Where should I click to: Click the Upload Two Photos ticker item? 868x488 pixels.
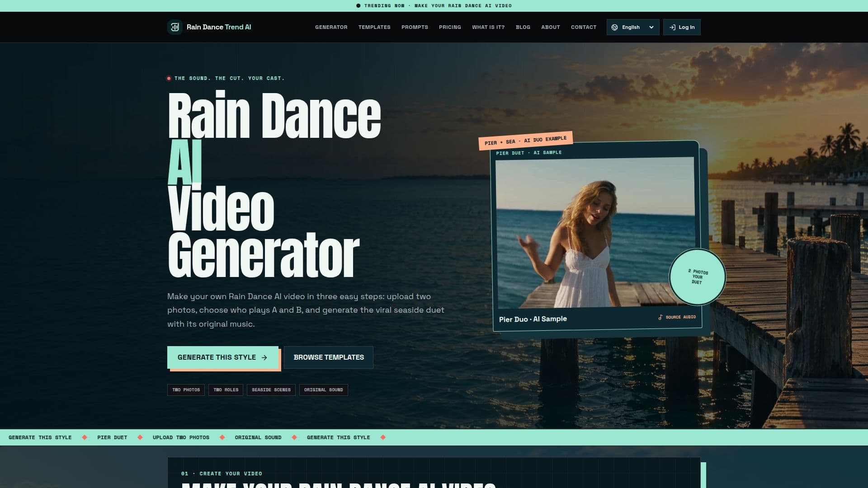click(181, 437)
